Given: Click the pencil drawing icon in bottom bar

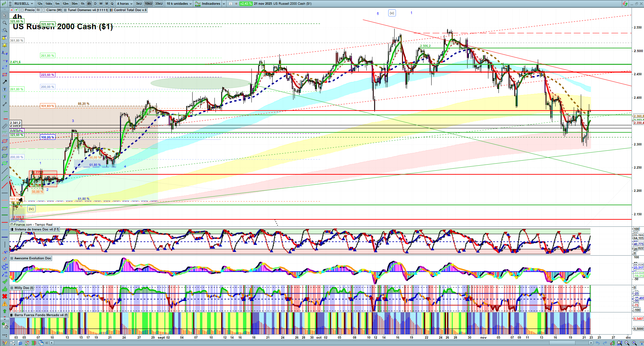Looking at the screenshot, I should (5, 343).
